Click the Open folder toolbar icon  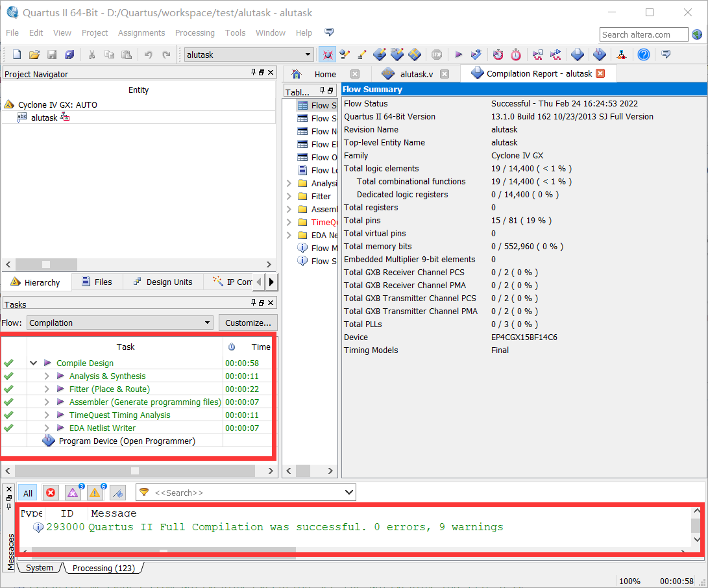[34, 55]
